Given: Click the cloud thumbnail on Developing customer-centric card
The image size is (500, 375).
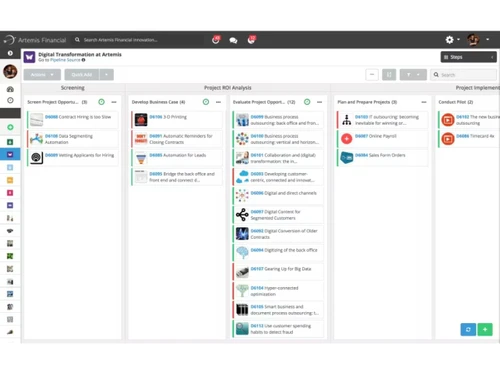Looking at the screenshot, I should click(x=242, y=177).
